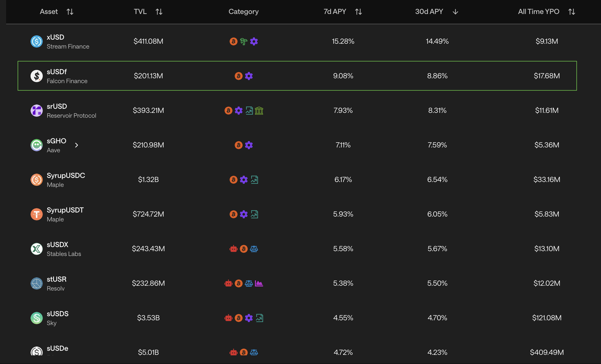Sort table by Asset column arrows

pyautogui.click(x=70, y=12)
